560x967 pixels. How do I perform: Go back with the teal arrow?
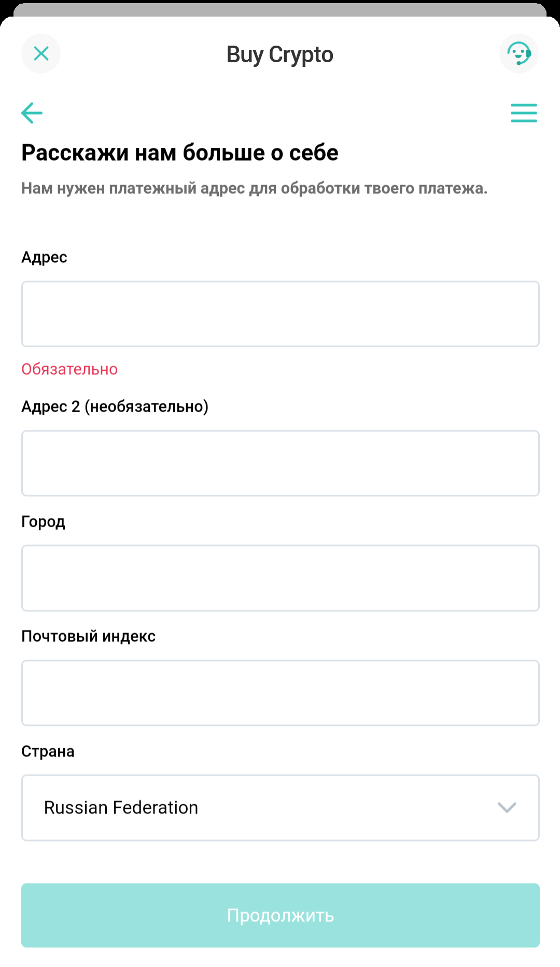click(32, 113)
